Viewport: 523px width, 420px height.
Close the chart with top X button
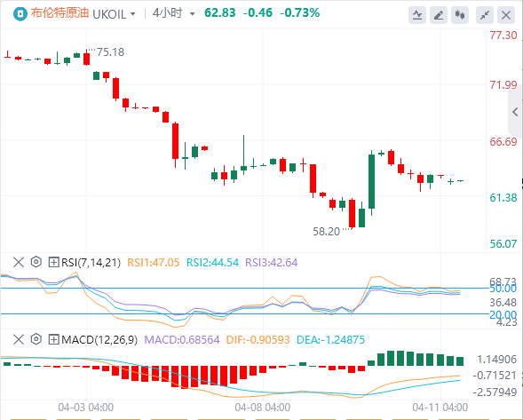click(506, 15)
